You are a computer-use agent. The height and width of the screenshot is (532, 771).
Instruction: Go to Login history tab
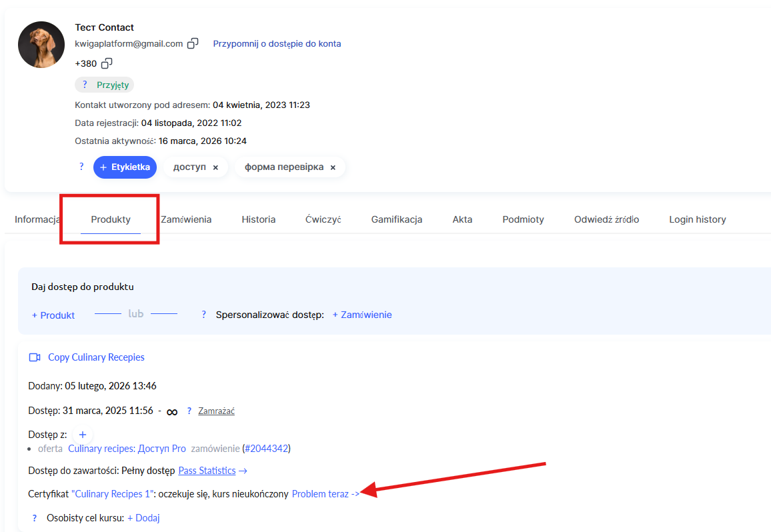[x=697, y=219]
